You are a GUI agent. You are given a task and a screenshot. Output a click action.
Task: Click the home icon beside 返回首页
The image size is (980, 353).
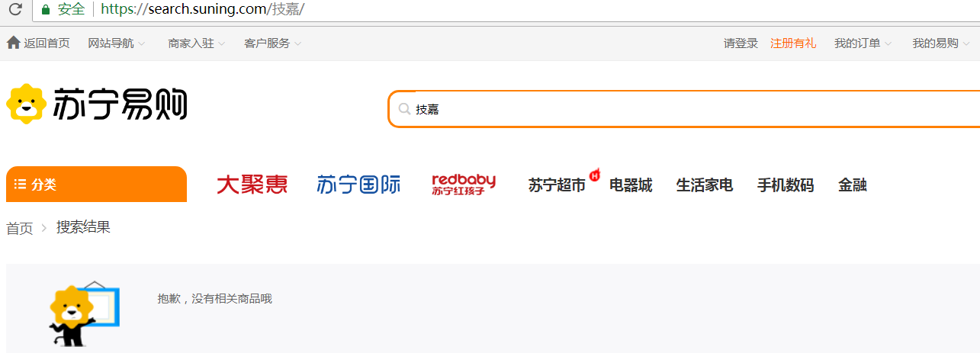(x=13, y=43)
